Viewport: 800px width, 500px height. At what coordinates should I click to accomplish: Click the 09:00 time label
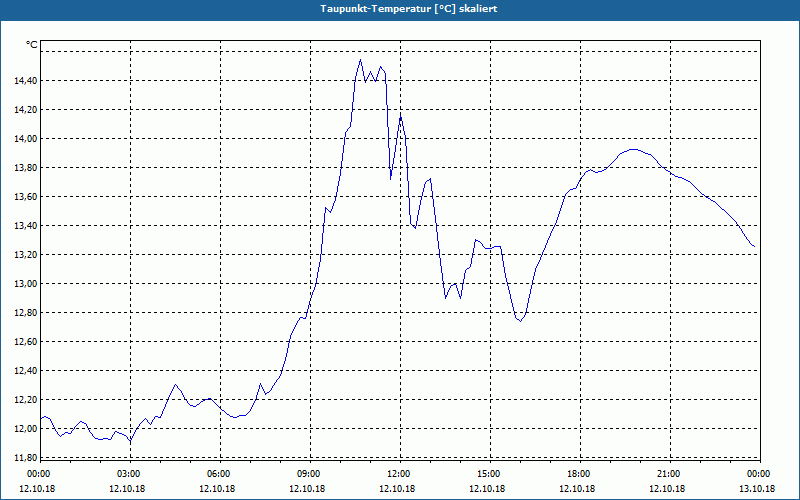pyautogui.click(x=307, y=474)
